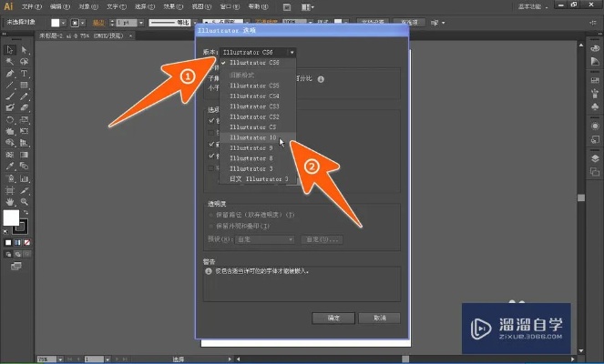Open the Layers panel icon in right dock
This screenshot has height=364, width=604.
(595, 158)
